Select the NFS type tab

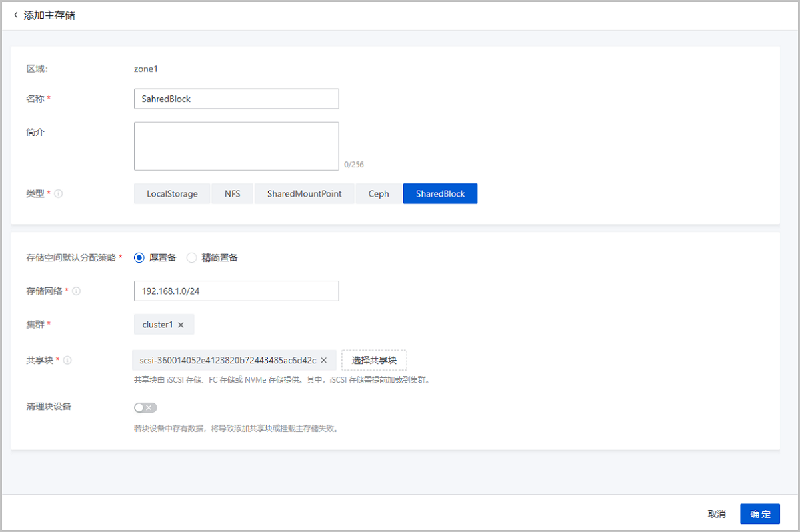(232, 193)
